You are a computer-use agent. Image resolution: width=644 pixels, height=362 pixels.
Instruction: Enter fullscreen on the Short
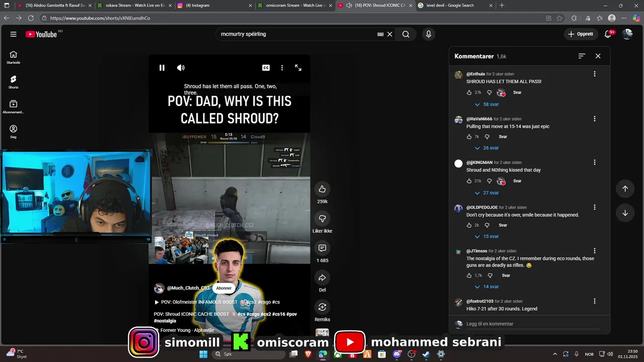[x=298, y=68]
